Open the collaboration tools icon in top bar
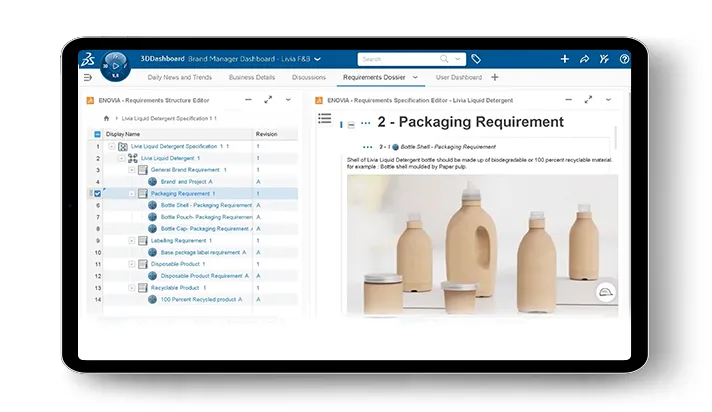The width and height of the screenshot is (712, 412). 604,59
